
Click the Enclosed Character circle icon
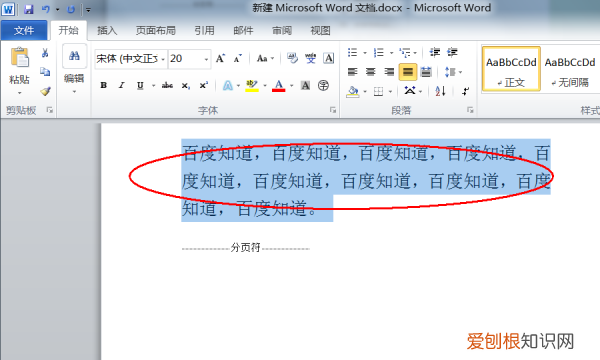[x=323, y=85]
